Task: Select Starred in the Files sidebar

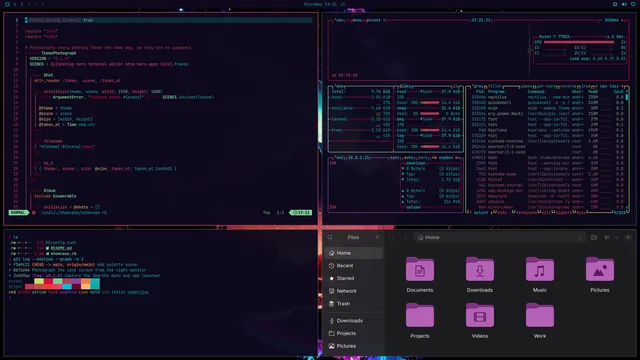Action: [x=353, y=278]
